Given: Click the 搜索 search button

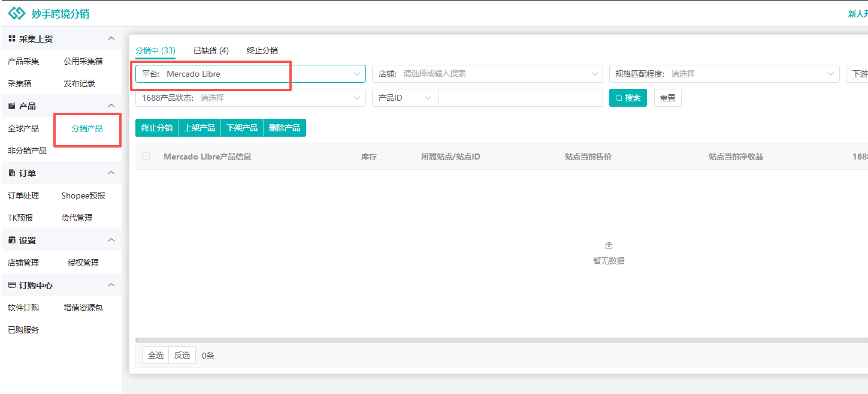Looking at the screenshot, I should coord(628,98).
